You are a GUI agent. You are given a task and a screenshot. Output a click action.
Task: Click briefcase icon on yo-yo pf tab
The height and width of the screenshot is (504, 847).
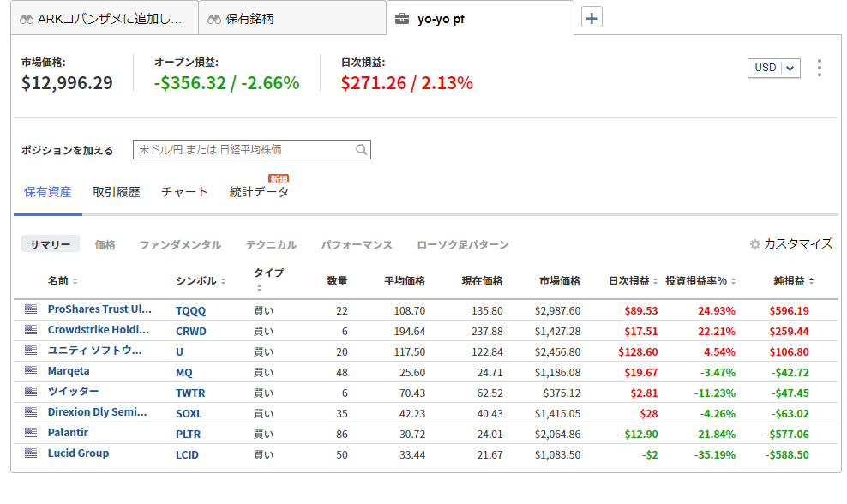tap(402, 20)
